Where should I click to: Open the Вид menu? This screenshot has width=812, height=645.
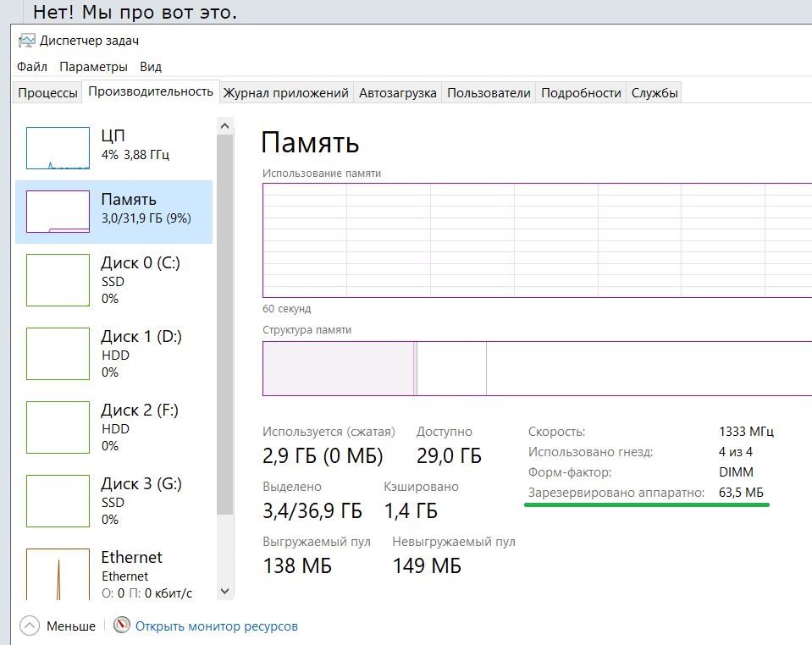[x=151, y=67]
